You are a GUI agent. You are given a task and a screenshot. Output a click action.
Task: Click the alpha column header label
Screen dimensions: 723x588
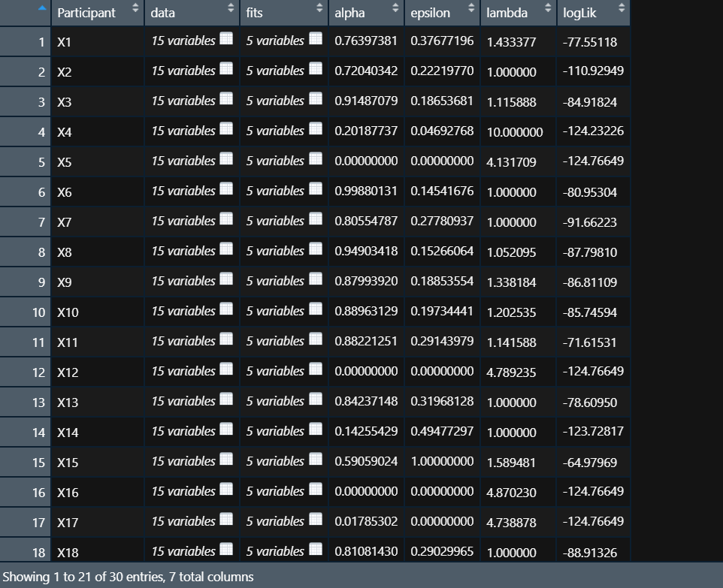[x=349, y=13]
